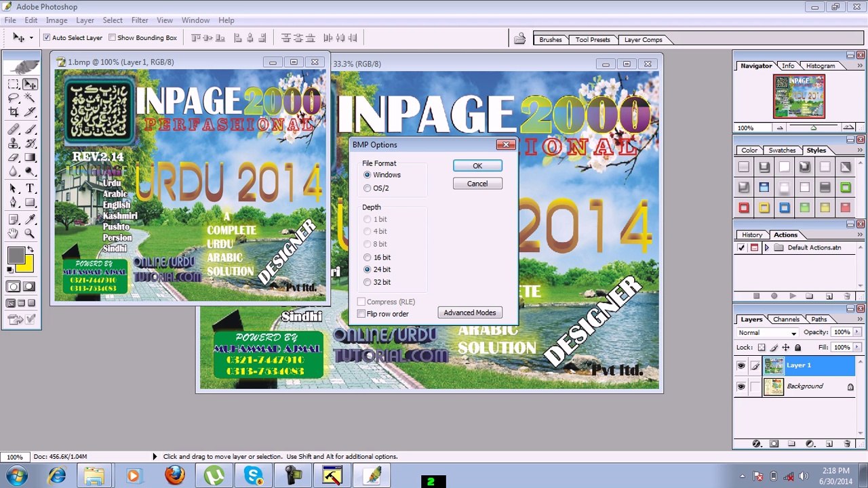Open Advanced Modes in BMP Options

pyautogui.click(x=470, y=313)
